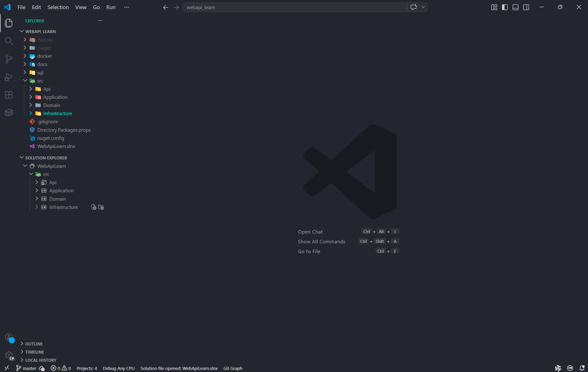This screenshot has width=588, height=372.
Task: Open Git Graph from the status bar
Action: pyautogui.click(x=233, y=368)
